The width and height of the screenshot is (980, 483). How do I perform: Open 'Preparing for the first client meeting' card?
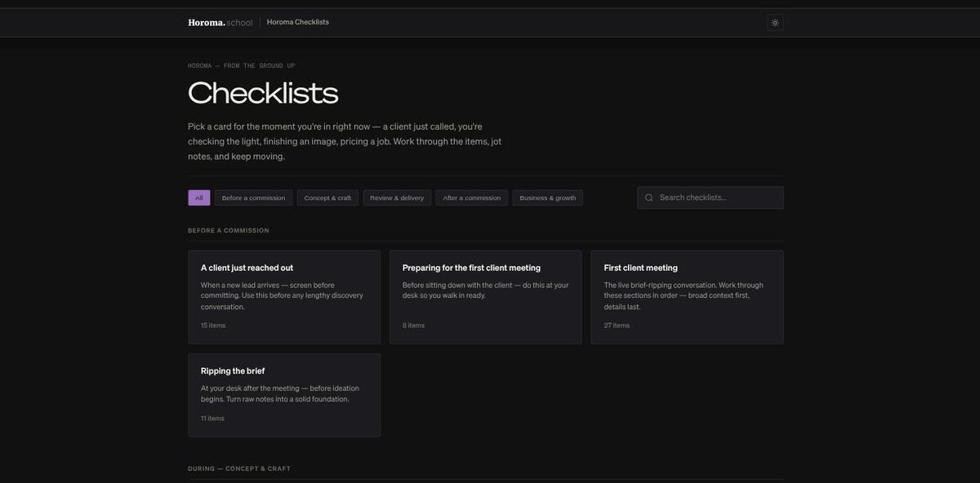pos(486,297)
